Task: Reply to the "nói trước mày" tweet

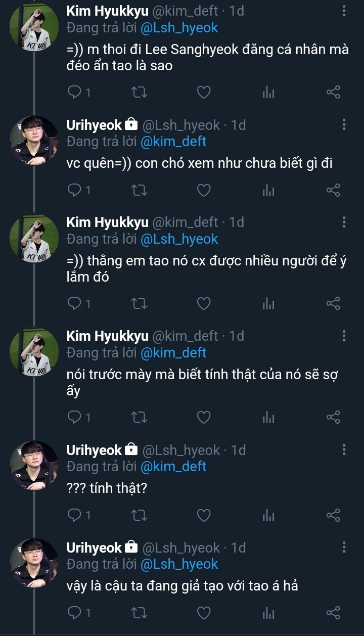Action: [x=75, y=417]
